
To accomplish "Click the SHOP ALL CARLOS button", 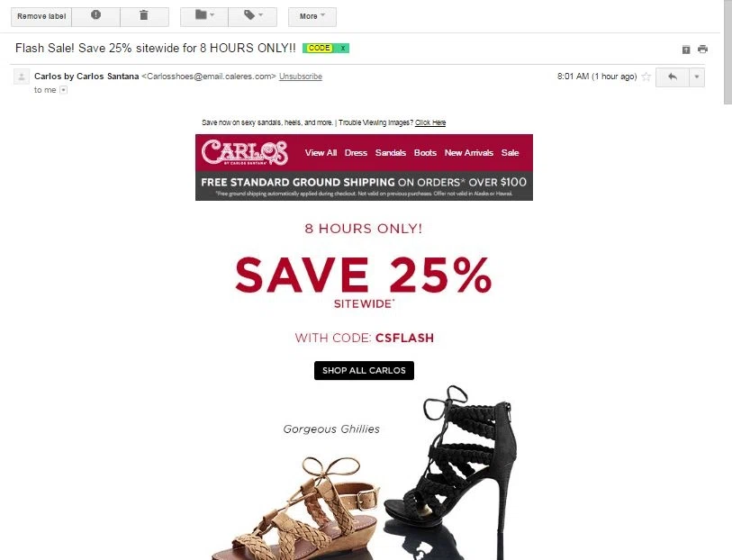I will 364,371.
